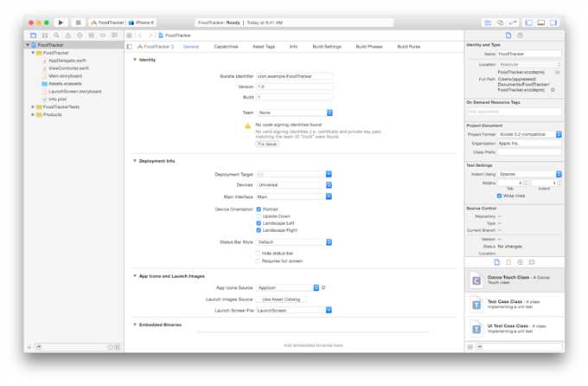The image size is (588, 386).
Task: Open the Indent Using dropdown
Action: [x=530, y=174]
